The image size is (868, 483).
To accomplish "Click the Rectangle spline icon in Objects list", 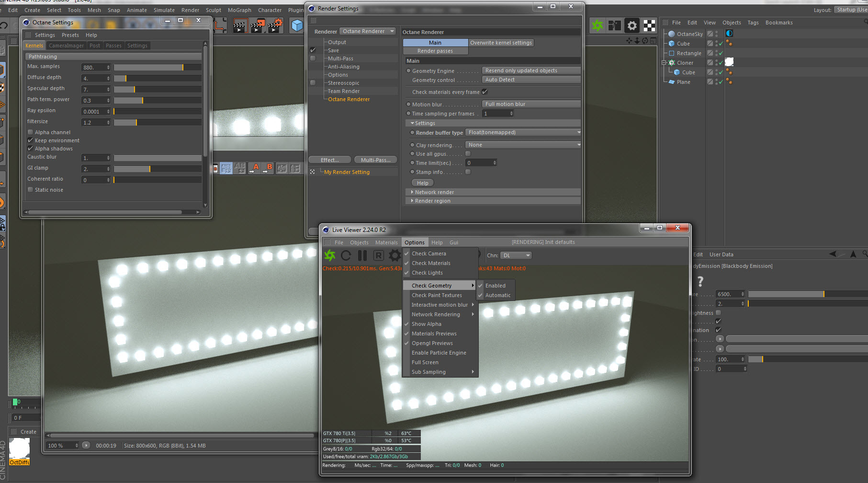I will coord(672,53).
